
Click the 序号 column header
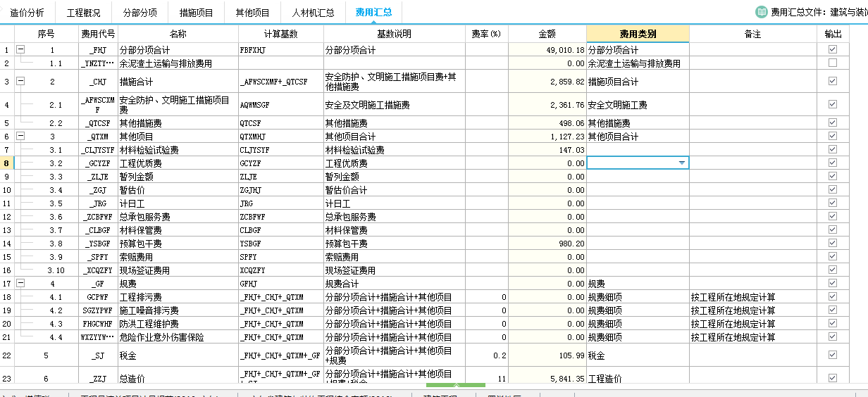[x=46, y=34]
